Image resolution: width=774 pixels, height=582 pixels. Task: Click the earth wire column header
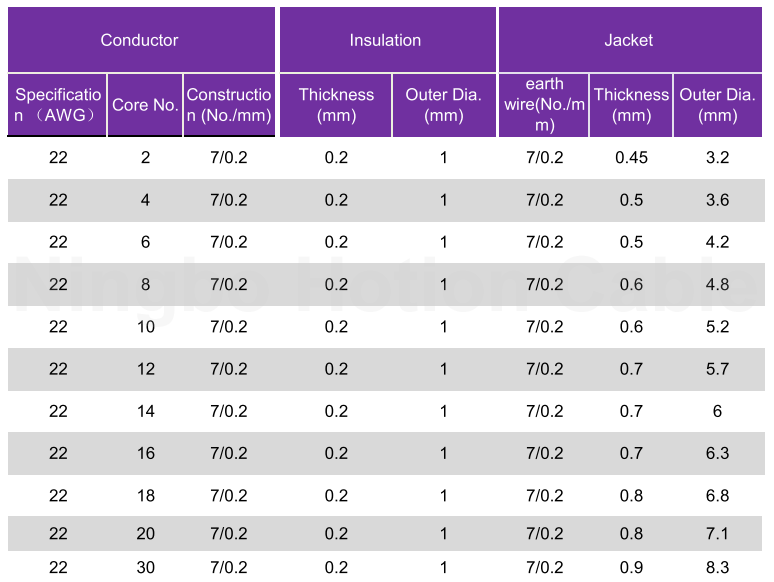[x=544, y=105]
